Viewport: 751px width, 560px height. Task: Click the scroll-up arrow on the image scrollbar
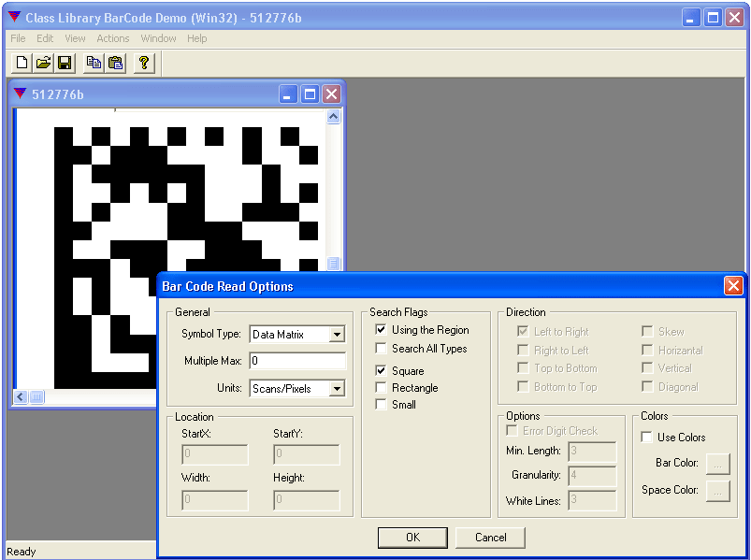pos(335,116)
